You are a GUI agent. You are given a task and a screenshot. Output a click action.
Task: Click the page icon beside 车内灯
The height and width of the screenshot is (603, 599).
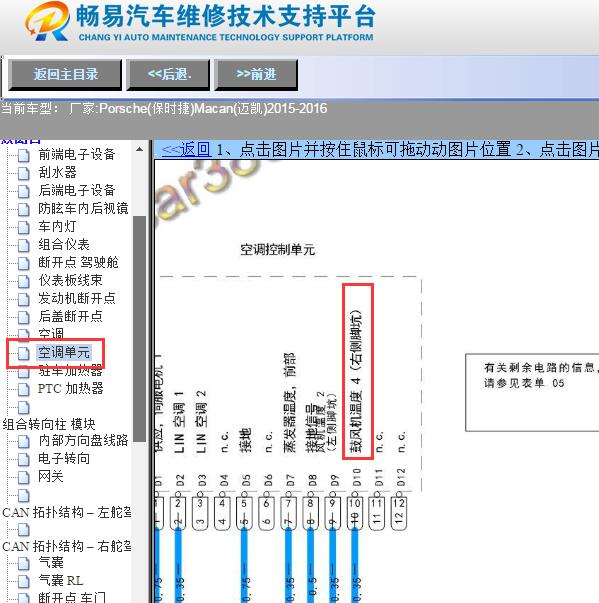click(x=23, y=227)
